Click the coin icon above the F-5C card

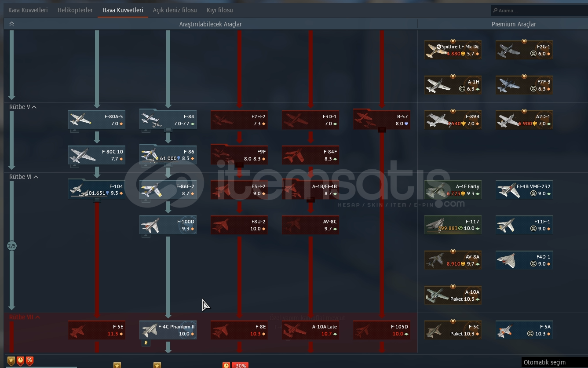pyautogui.click(x=453, y=321)
